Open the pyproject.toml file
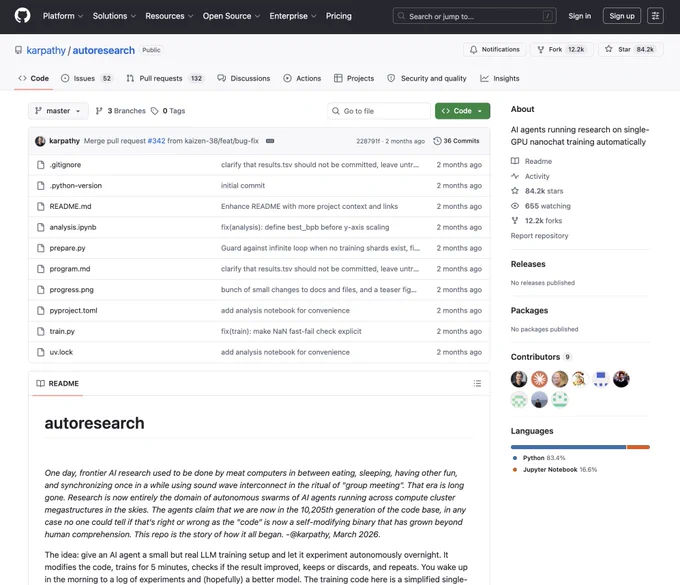This screenshot has width=680, height=585. click(73, 310)
